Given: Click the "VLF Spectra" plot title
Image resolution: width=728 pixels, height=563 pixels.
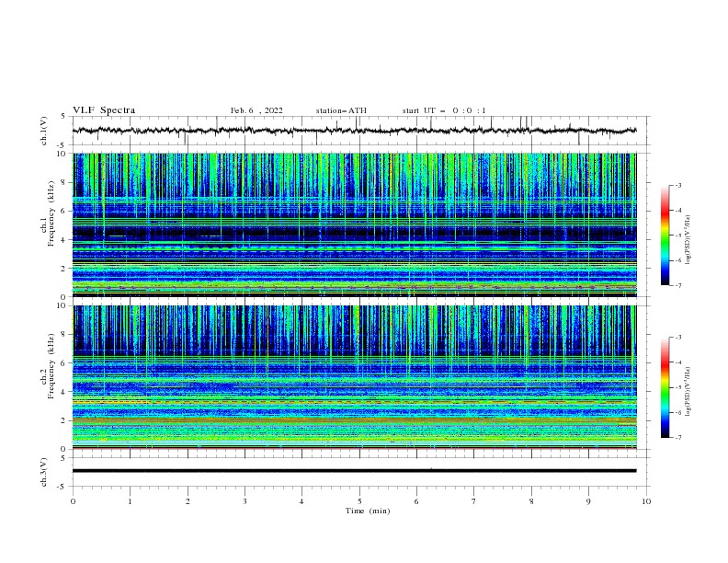Looking at the screenshot, I should coord(104,110).
